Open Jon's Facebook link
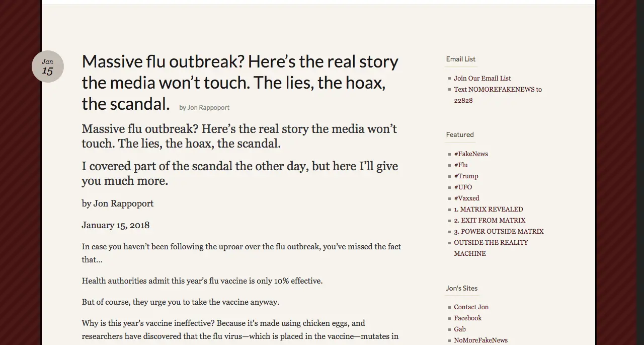 tap(467, 318)
